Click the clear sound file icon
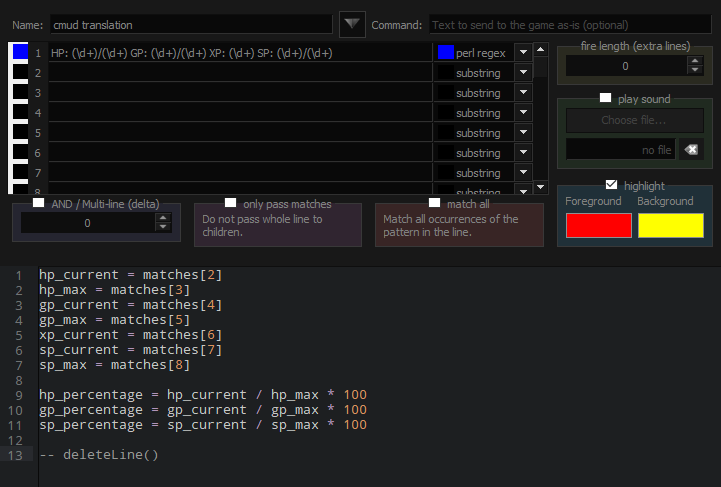Screen dimensions: 721x487 coord(690,150)
